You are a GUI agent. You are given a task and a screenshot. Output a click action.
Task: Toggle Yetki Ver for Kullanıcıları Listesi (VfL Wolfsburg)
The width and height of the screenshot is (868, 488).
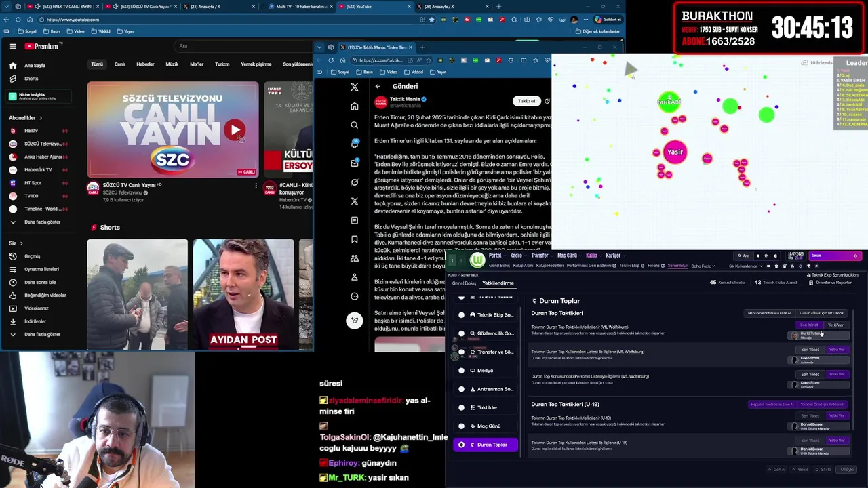click(837, 350)
